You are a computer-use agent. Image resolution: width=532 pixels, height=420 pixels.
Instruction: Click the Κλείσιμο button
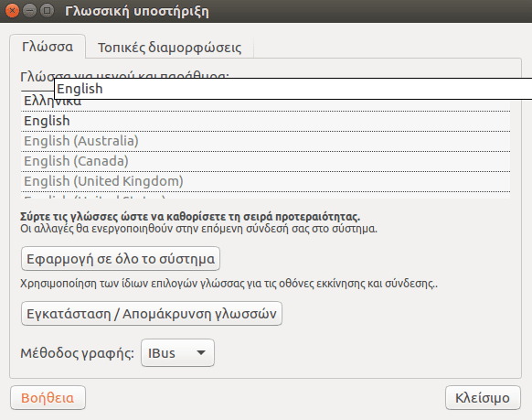coord(483,398)
